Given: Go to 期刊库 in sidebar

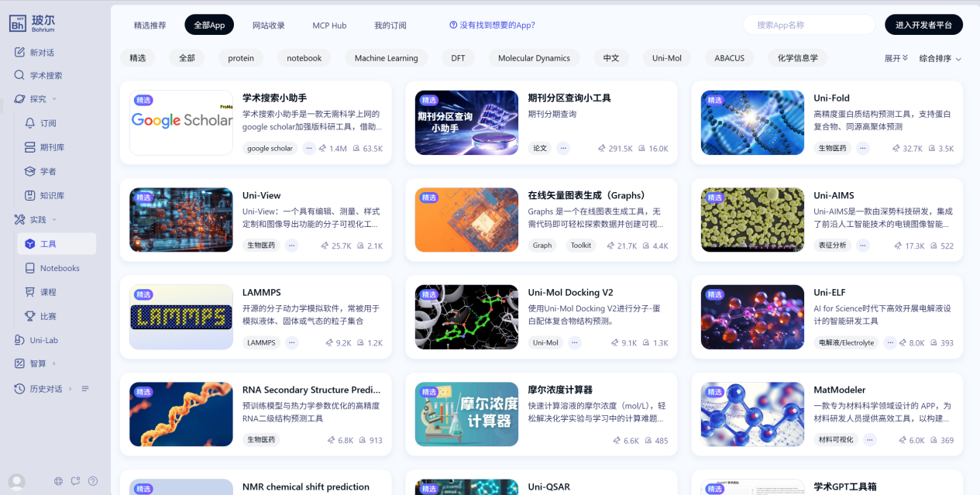Looking at the screenshot, I should 52,147.
